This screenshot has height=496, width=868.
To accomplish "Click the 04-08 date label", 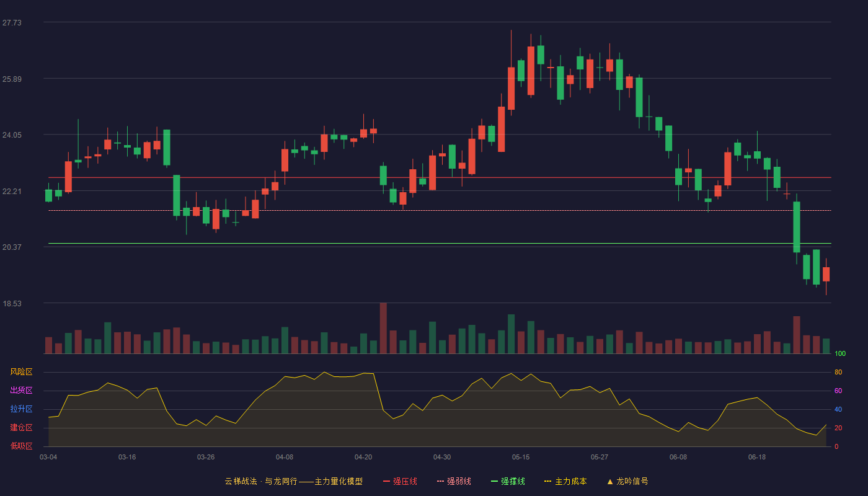I will point(285,457).
